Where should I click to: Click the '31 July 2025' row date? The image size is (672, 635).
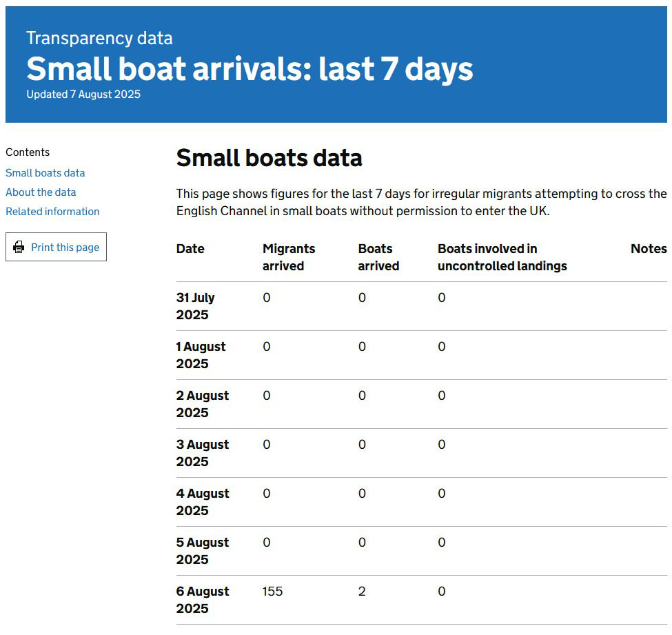(x=195, y=306)
